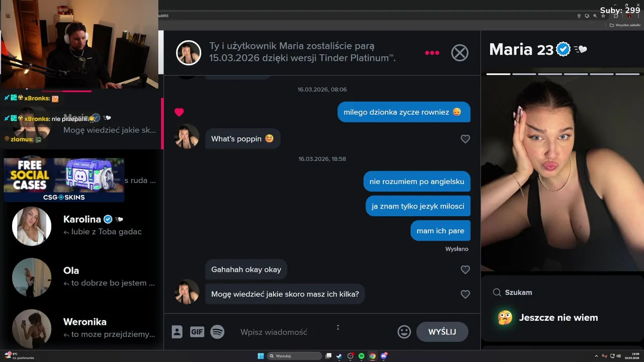
Task: Open the emoji picker
Action: point(404,332)
